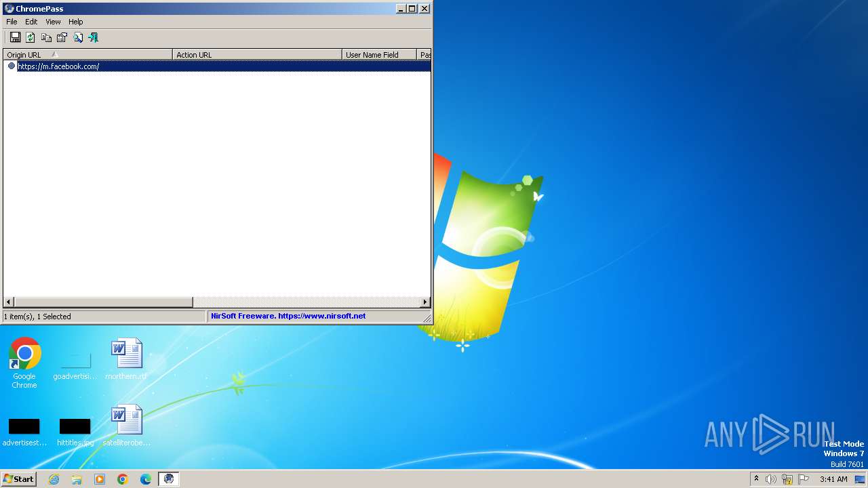Open the Properties toolbar icon
The width and height of the screenshot is (868, 488).
pyautogui.click(x=62, y=37)
